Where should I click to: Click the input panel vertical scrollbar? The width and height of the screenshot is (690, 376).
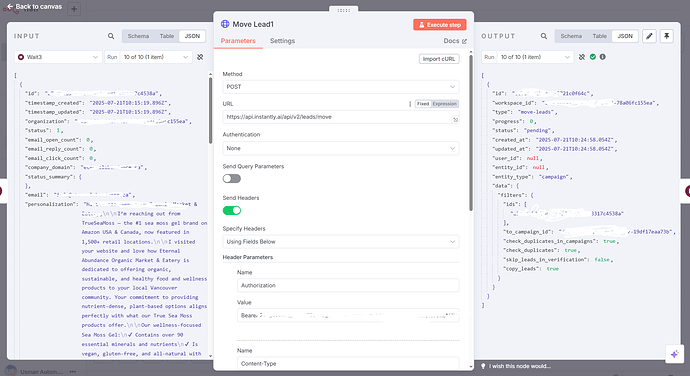click(x=210, y=110)
